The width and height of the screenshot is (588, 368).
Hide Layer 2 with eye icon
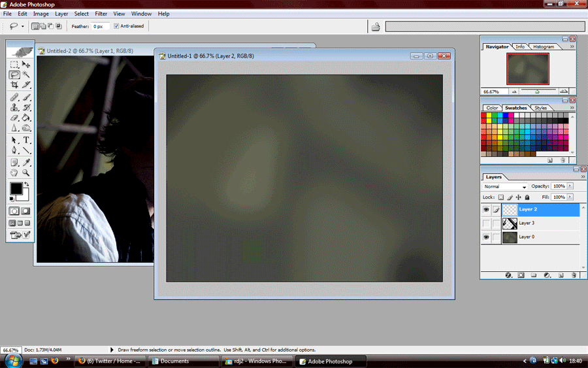(486, 209)
